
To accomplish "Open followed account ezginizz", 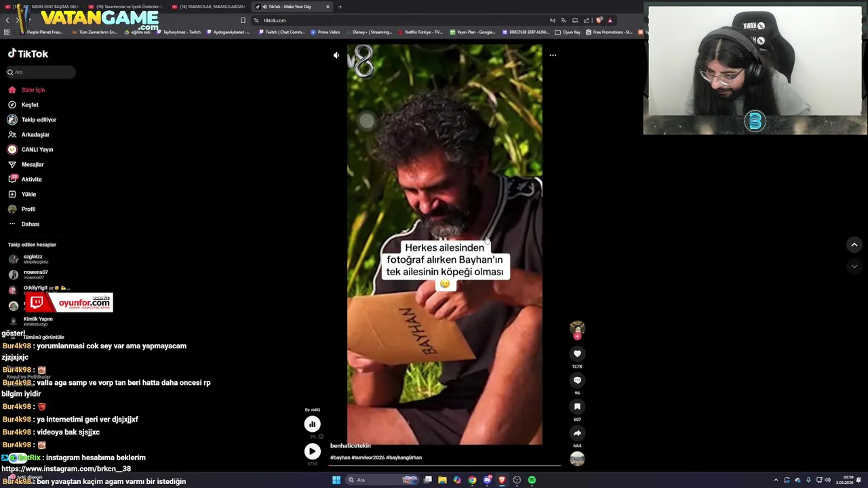I will pyautogui.click(x=28, y=259).
